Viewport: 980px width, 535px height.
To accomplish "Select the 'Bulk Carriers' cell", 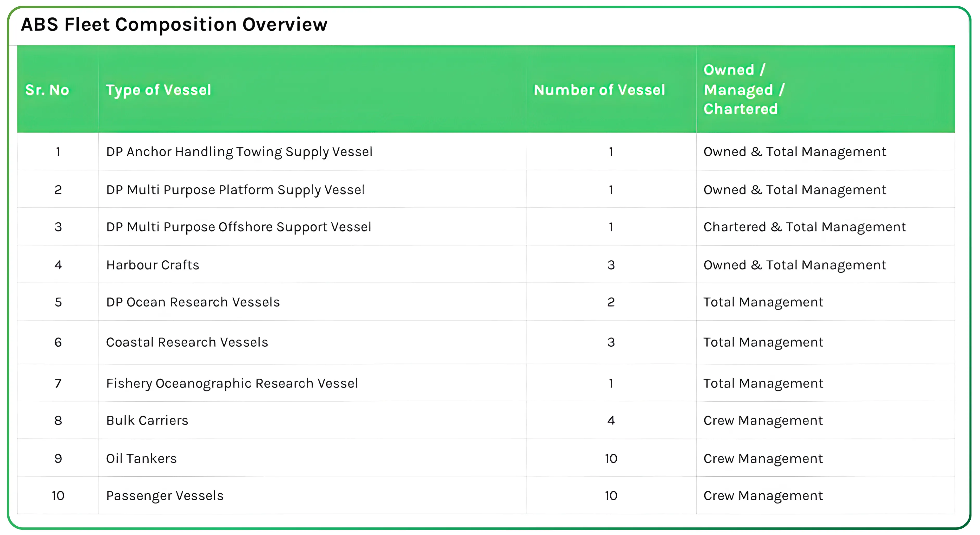I will tap(147, 420).
